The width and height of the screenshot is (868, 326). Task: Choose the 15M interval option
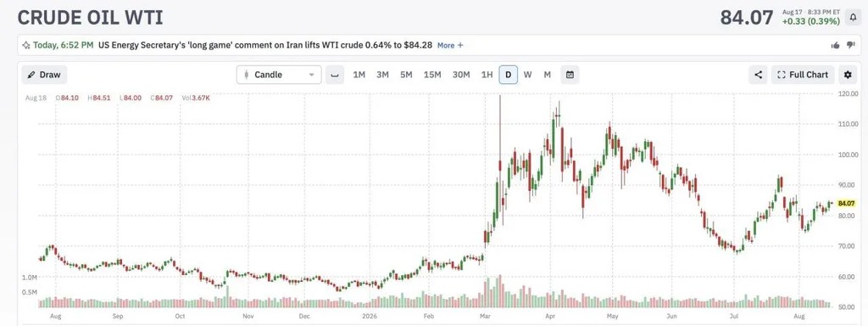(432, 75)
